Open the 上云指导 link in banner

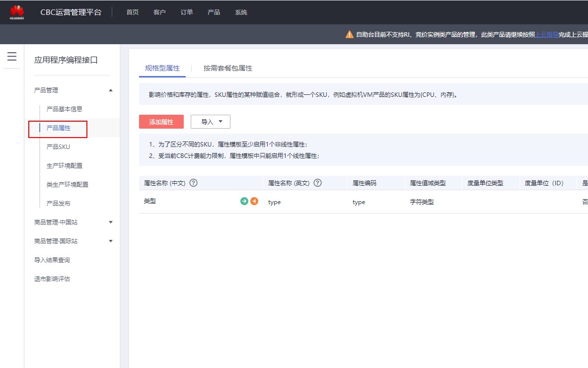tap(546, 34)
